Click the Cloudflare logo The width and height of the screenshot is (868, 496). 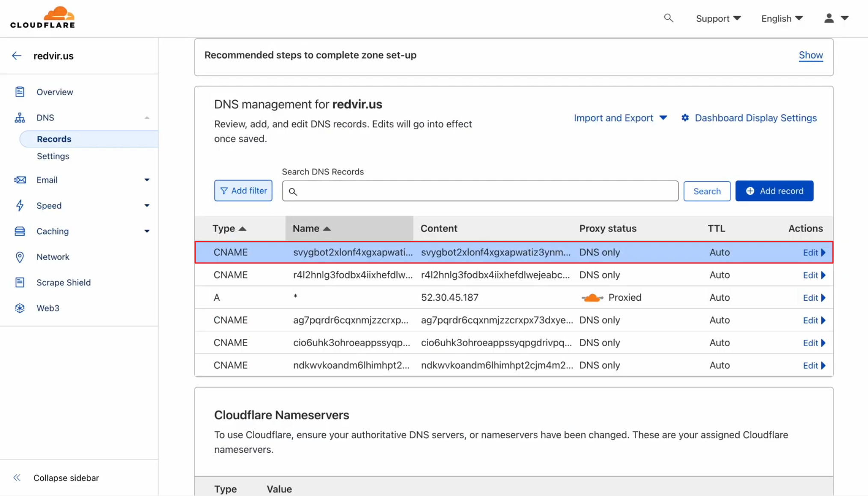43,17
